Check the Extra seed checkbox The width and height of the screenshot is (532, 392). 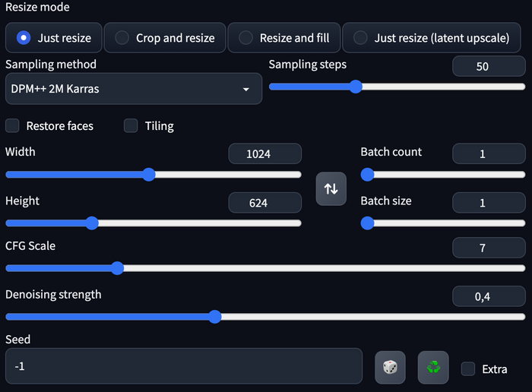click(x=468, y=368)
